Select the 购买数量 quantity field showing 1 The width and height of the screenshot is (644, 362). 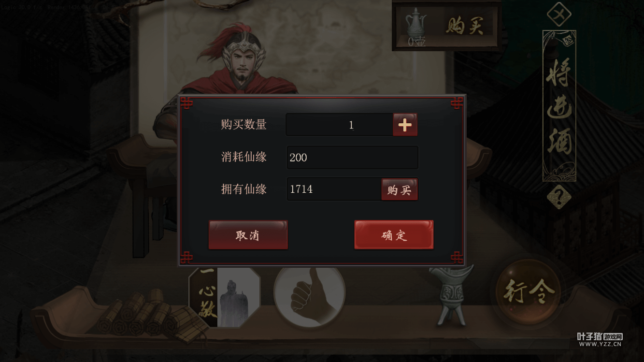coord(339,125)
